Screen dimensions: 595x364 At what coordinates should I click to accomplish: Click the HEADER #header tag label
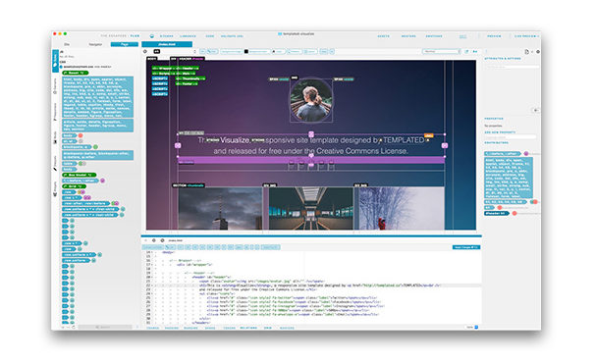click(191, 59)
